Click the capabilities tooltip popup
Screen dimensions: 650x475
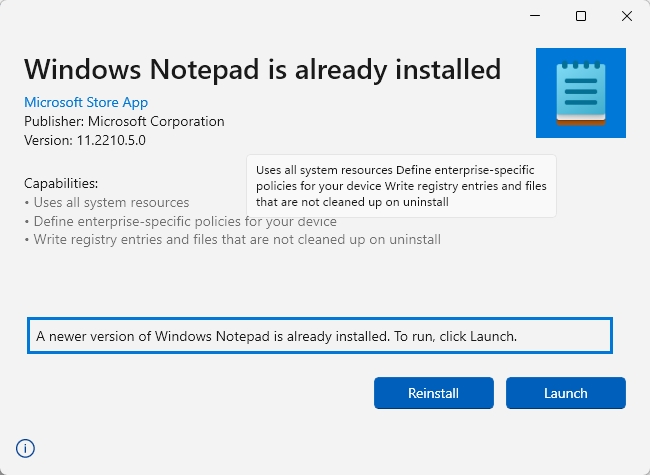click(x=401, y=186)
